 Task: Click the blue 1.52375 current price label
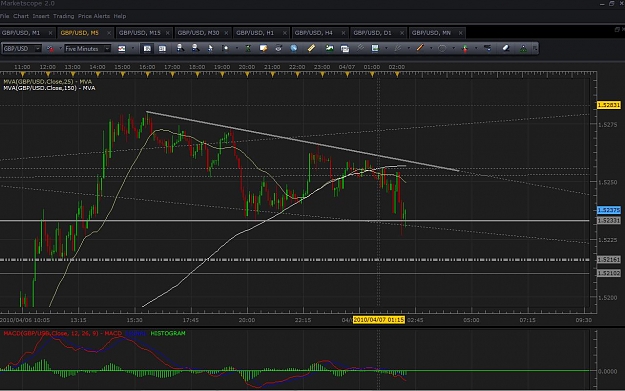coord(609,210)
